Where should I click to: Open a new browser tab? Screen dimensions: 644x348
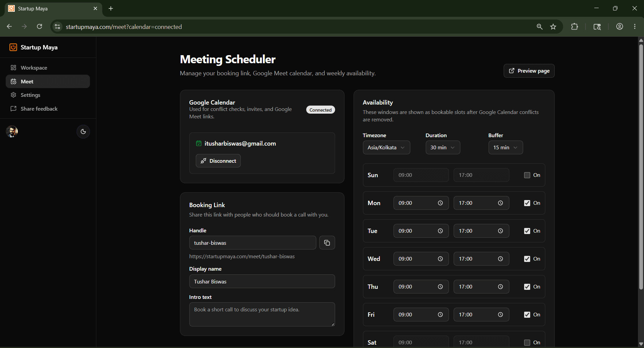click(111, 8)
